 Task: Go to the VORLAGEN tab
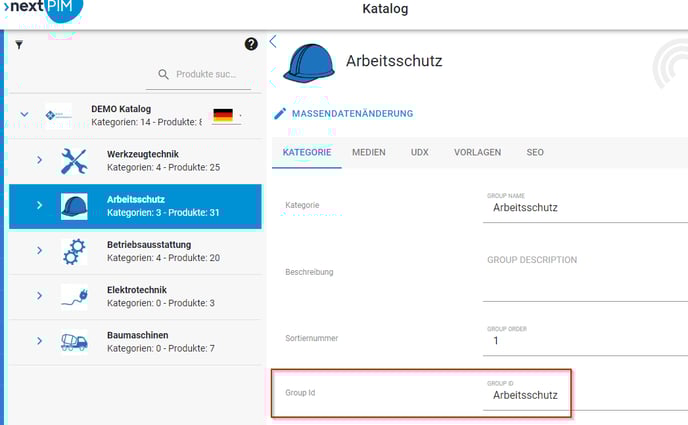477,152
